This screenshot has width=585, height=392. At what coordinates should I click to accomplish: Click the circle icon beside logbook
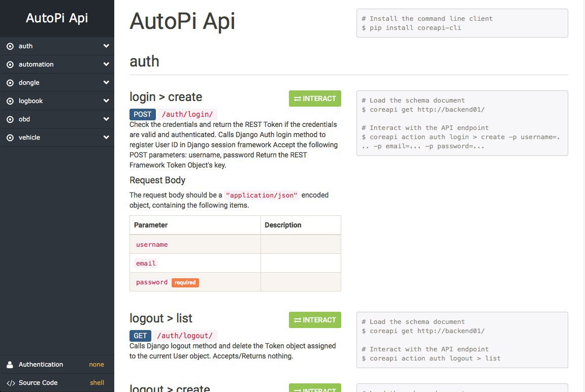click(x=10, y=101)
